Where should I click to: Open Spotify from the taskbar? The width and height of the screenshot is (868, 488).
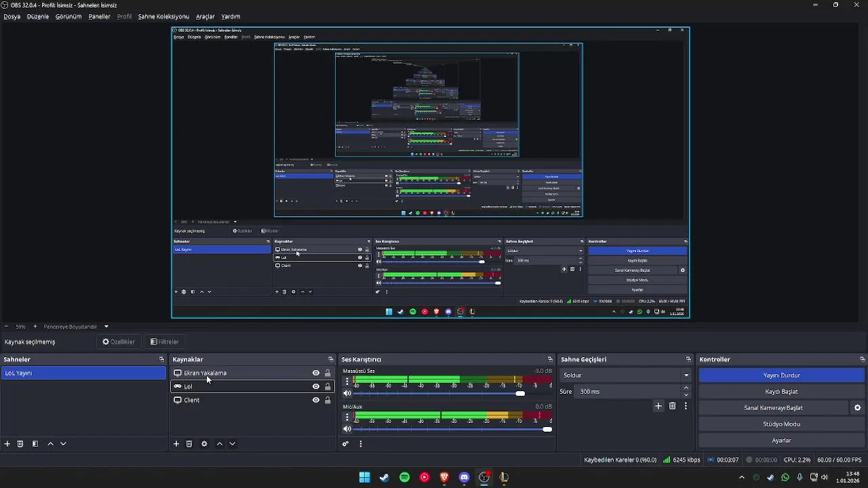pyautogui.click(x=405, y=477)
